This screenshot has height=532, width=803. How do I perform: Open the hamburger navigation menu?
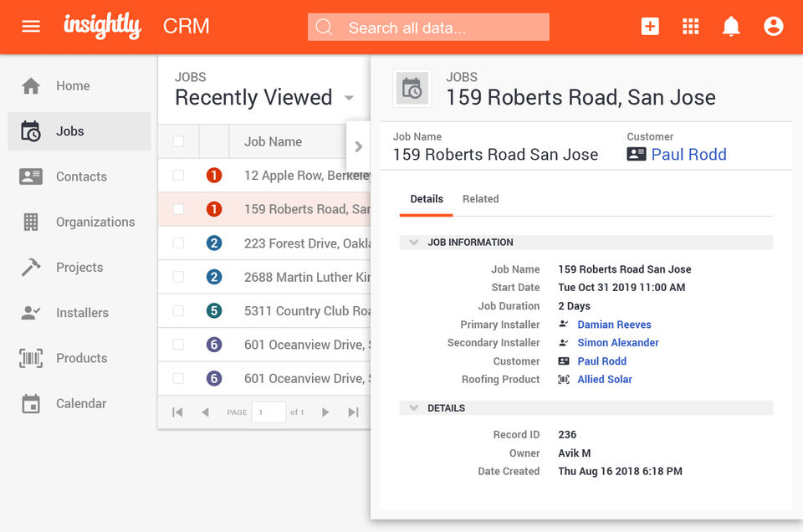point(31,26)
